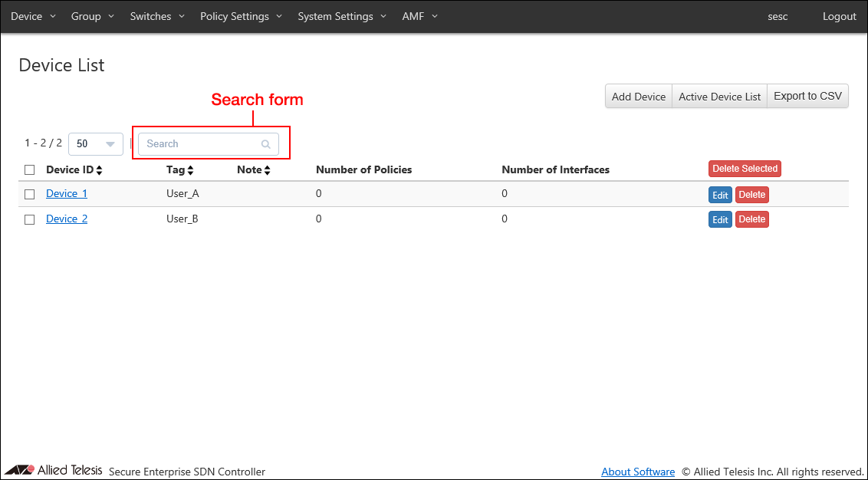The image size is (868, 480).
Task: Open the AMF menu
Action: pyautogui.click(x=419, y=16)
